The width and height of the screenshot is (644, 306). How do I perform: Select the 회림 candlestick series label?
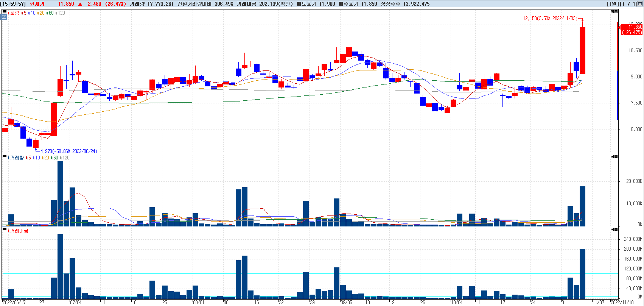(14, 13)
